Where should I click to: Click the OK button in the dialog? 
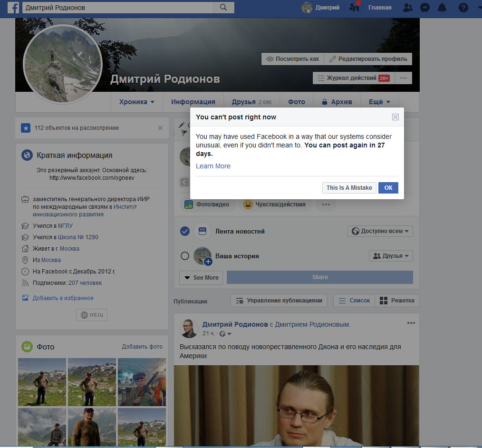pyautogui.click(x=388, y=188)
